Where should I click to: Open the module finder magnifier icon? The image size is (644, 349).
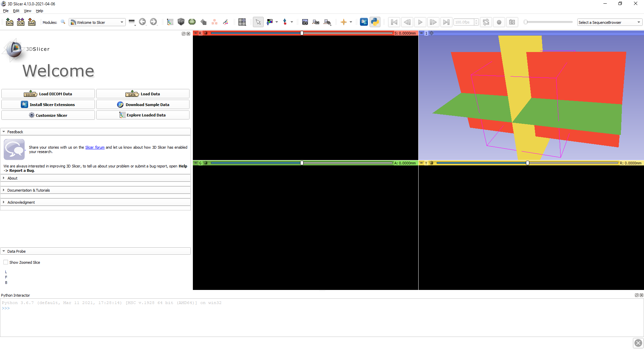click(x=63, y=22)
